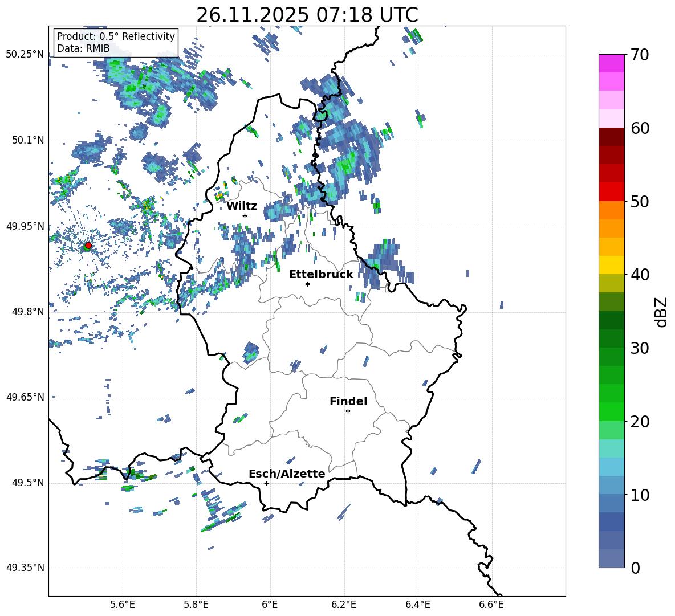The image size is (675, 616).
Task: Click the 6.4°E longitude label
Action: click(x=418, y=605)
